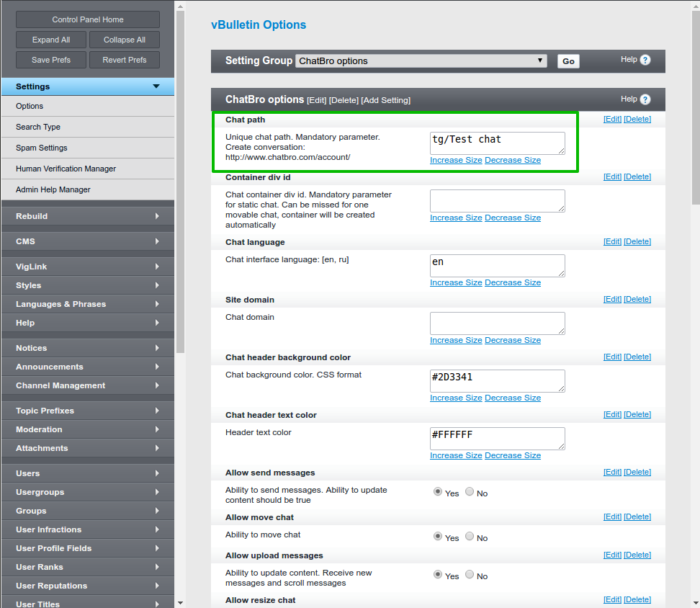
Task: Open the Setting Group dropdown
Action: click(421, 61)
